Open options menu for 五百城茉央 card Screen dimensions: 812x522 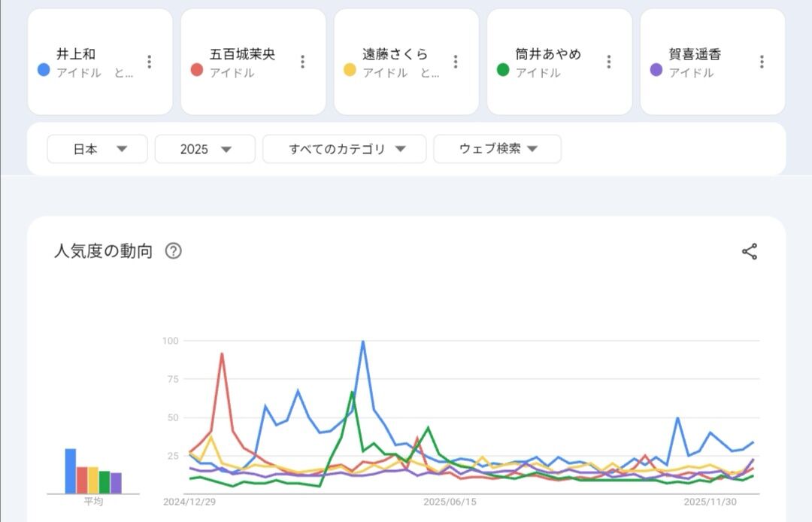click(x=302, y=62)
